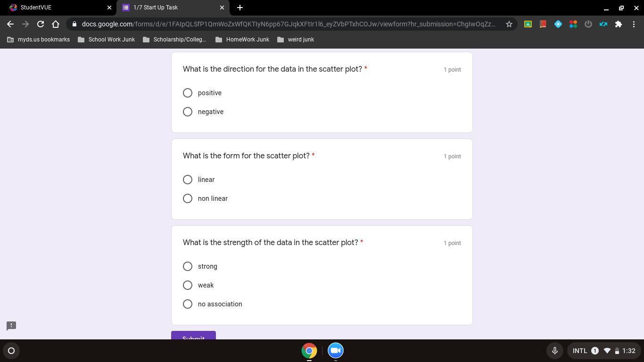Open the Extensions puzzle-piece icon

[619, 24]
